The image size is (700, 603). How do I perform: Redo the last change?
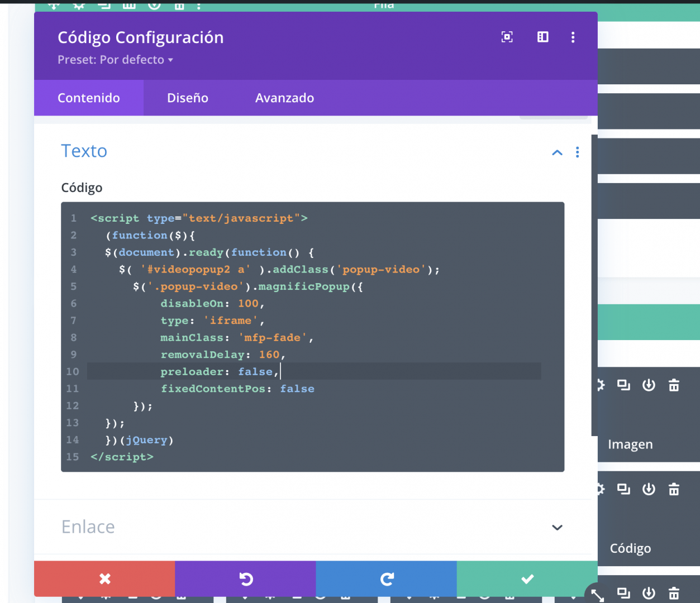click(386, 579)
